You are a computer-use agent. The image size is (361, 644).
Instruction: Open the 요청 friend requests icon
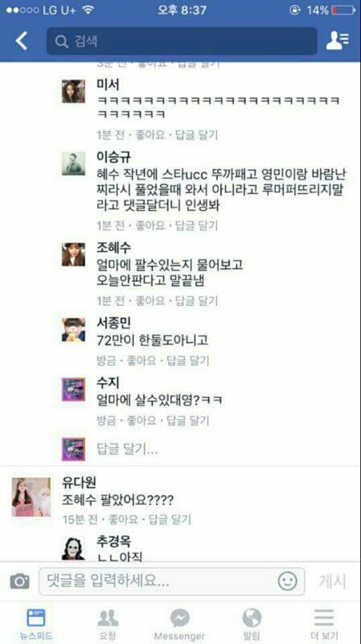108,617
